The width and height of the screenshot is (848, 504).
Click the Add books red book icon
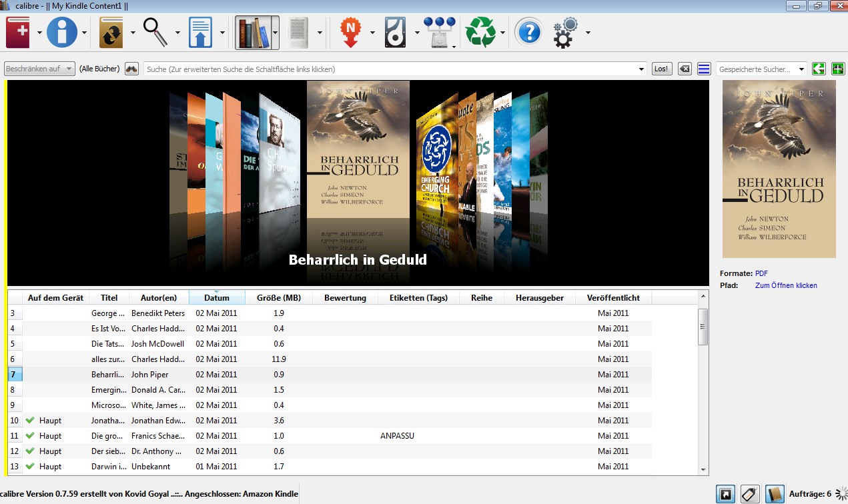tap(19, 33)
